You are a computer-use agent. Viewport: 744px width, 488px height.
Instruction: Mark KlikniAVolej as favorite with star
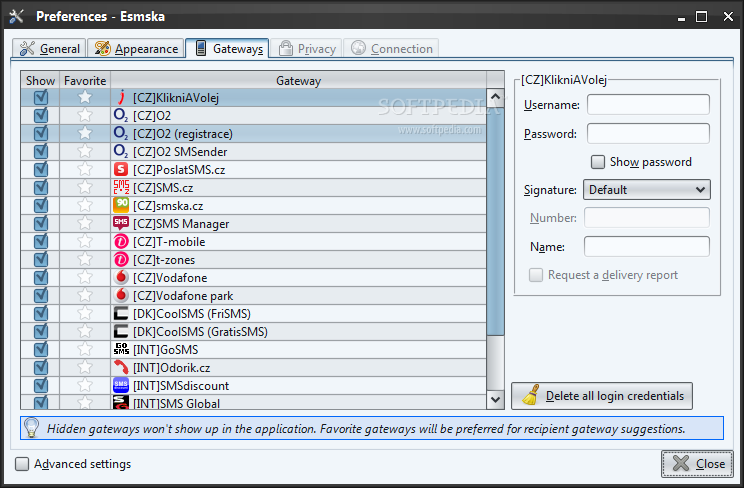pyautogui.click(x=85, y=97)
